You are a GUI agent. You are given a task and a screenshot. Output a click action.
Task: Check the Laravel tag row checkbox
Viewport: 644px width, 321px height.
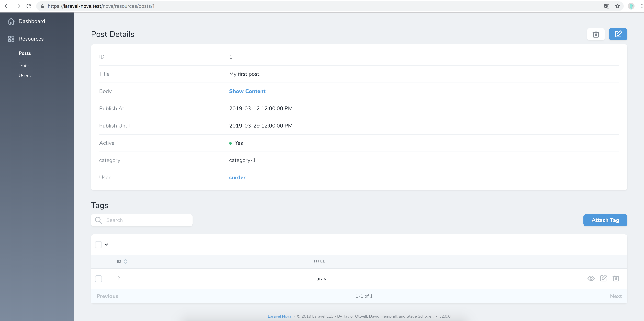pyautogui.click(x=98, y=279)
